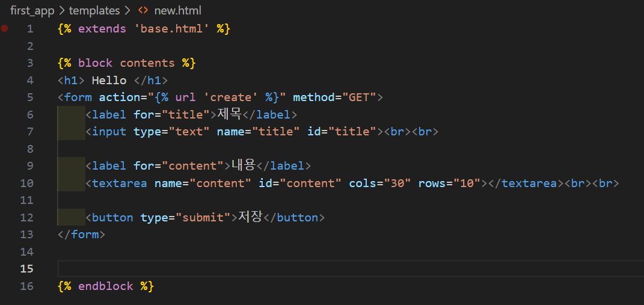Image resolution: width=644 pixels, height=305 pixels.
Task: Click line number 16 in the gutter
Action: (x=26, y=286)
